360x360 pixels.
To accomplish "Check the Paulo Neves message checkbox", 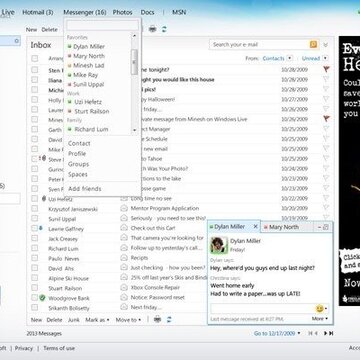I will (35, 258).
